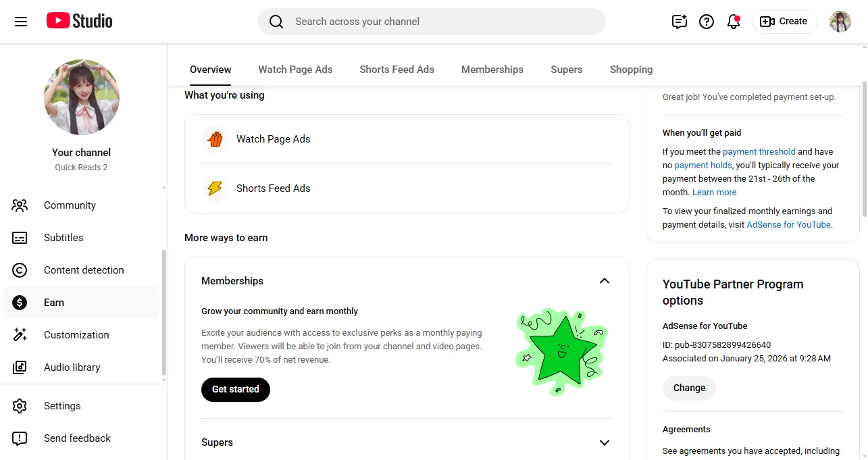Open the AdSense for YouTube link
Image resolution: width=868 pixels, height=460 pixels.
pos(788,225)
